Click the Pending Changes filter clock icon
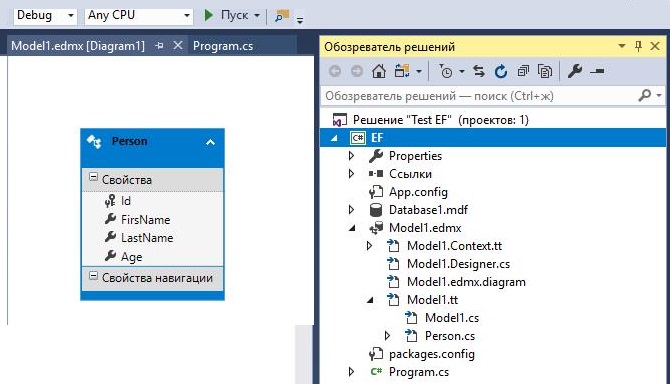The height and width of the screenshot is (384, 670). [446, 71]
